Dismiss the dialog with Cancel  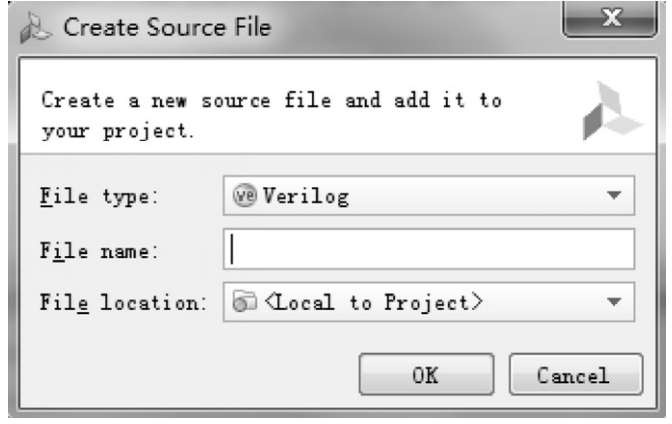(576, 374)
